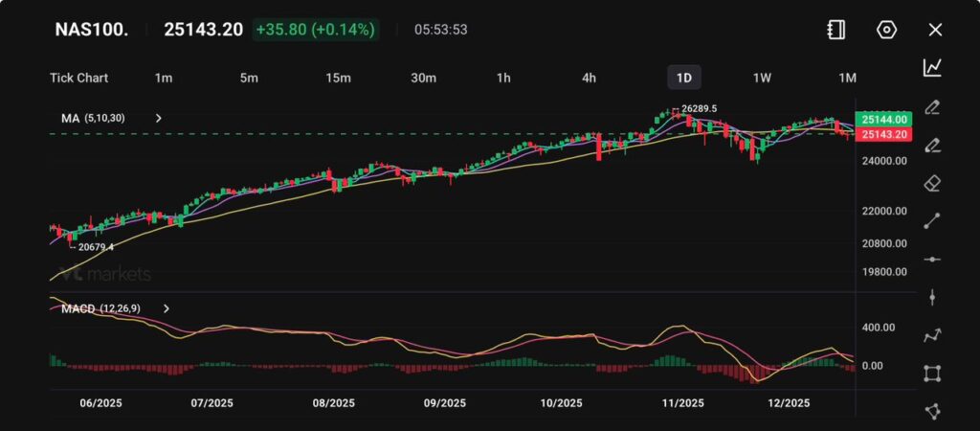980x431 pixels.
Task: Select the 5m timeframe
Action: [x=249, y=78]
